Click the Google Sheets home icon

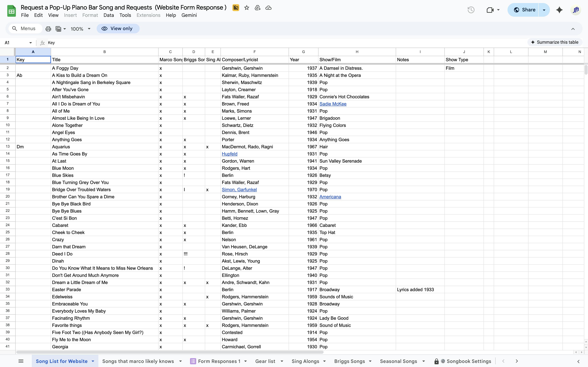pos(11,11)
